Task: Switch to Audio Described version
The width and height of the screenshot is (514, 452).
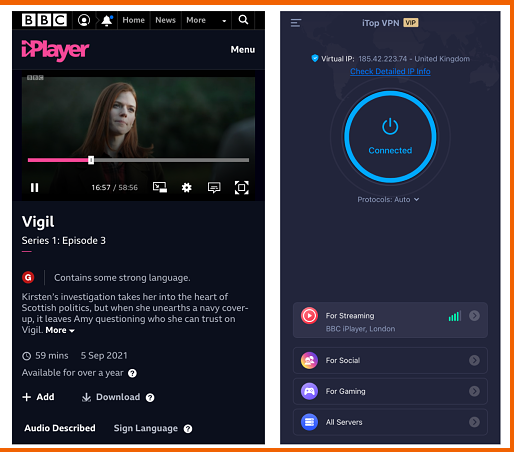Action: pos(60,428)
